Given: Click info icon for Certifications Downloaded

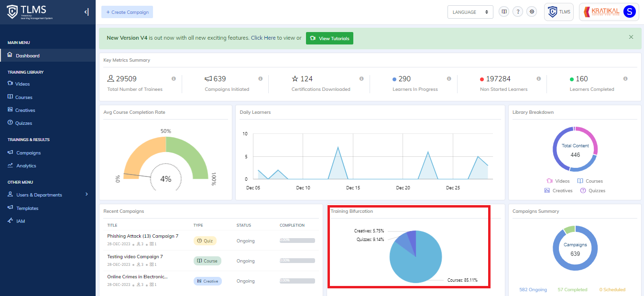Looking at the screenshot, I should point(361,79).
